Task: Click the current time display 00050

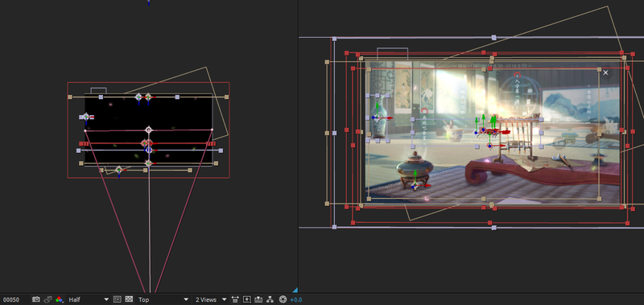Action: [11, 299]
